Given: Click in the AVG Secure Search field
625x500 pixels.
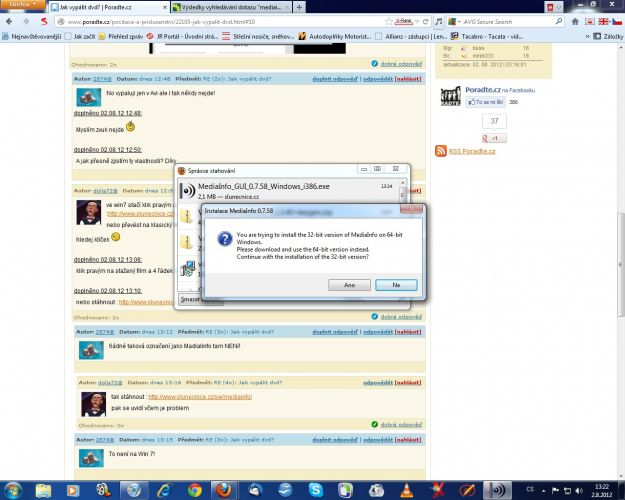Looking at the screenshot, I should pos(506,22).
